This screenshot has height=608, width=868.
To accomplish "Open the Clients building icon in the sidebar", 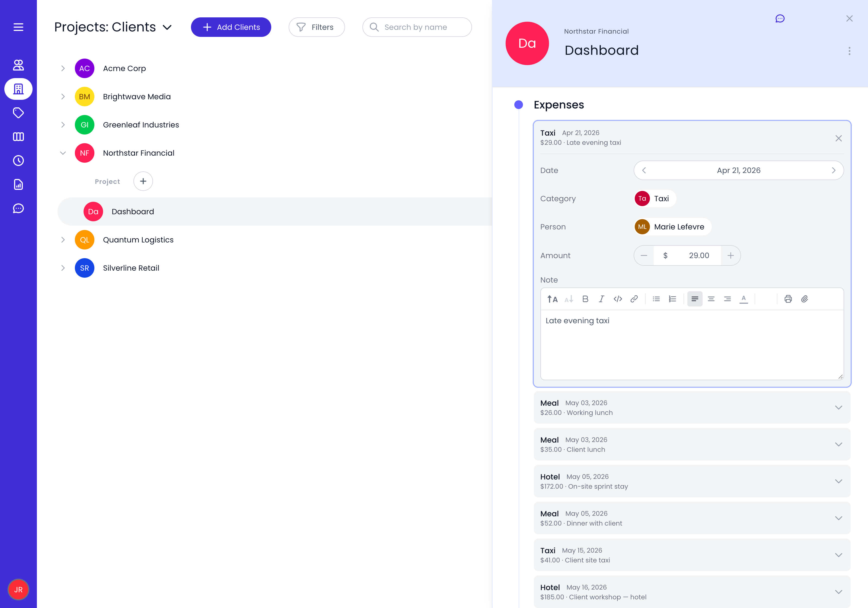I will pyautogui.click(x=18, y=89).
